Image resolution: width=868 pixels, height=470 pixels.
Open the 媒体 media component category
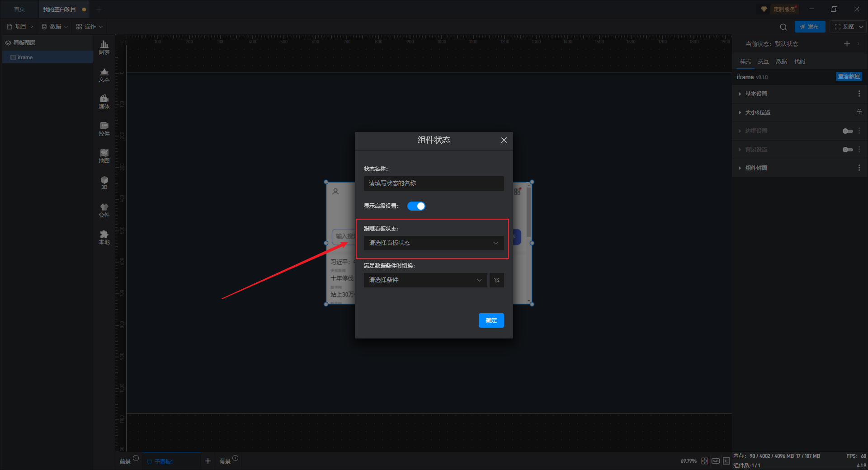104,102
